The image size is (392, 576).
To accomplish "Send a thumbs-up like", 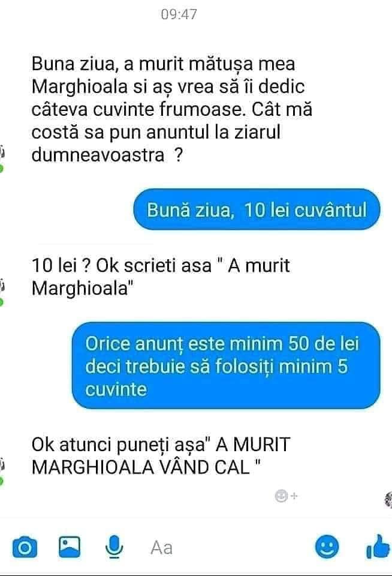I will pos(379,547).
